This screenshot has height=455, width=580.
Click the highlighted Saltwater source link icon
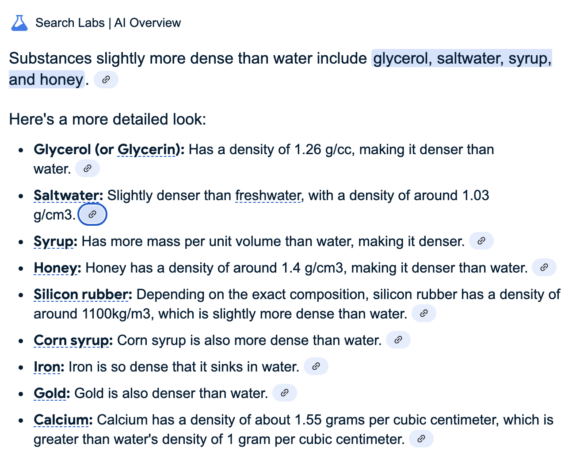pos(92,215)
